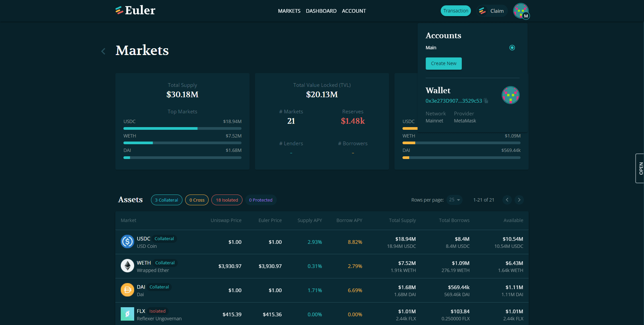Image resolution: width=644 pixels, height=325 pixels.
Task: Go to the previous assets page
Action: click(507, 200)
